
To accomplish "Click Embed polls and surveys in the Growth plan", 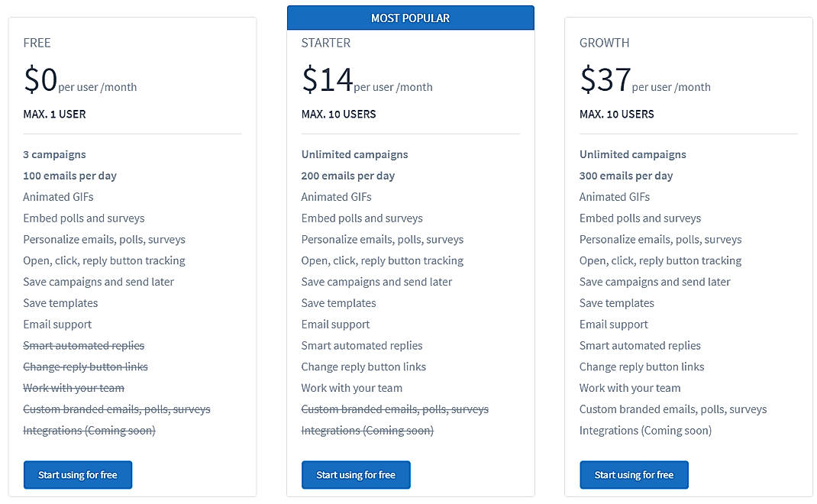I will pos(641,218).
